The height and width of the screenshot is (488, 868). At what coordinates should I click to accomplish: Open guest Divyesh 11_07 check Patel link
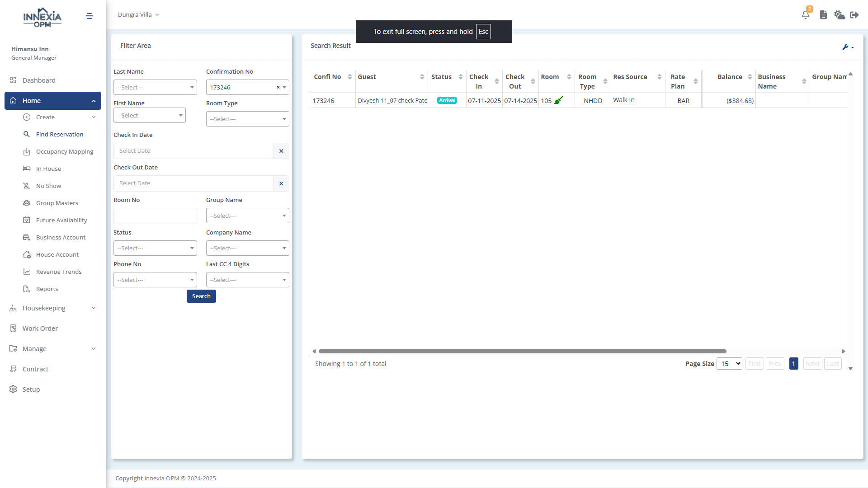point(392,101)
